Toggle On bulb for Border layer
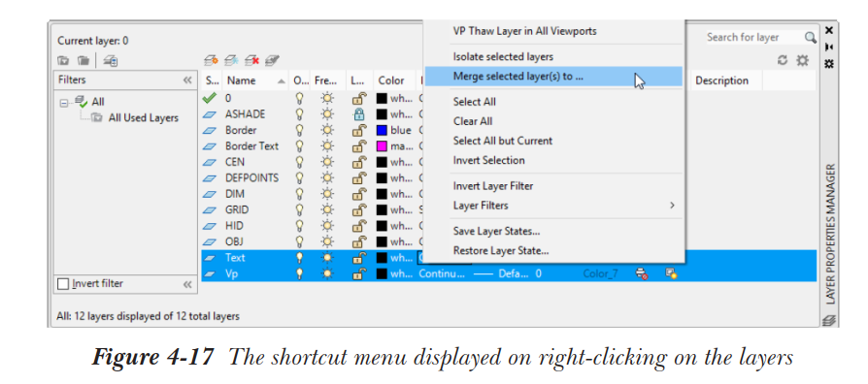Viewport: 868px width, 384px height. click(299, 130)
